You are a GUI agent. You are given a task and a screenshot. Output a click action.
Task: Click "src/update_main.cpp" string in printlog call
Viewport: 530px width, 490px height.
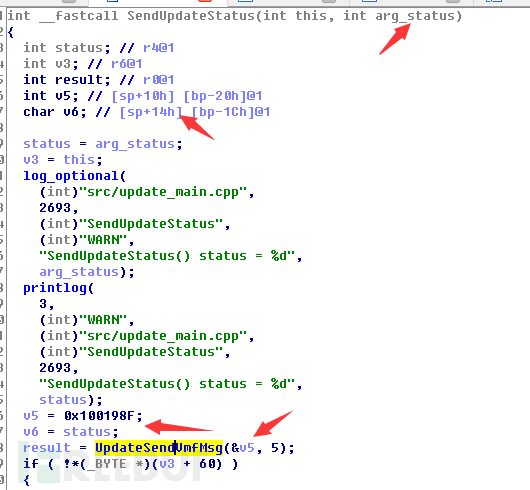pos(163,336)
